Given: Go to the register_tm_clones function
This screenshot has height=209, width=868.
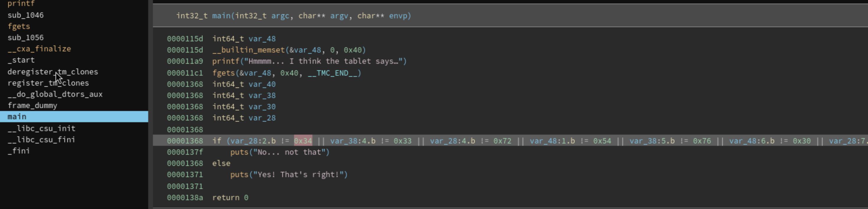Looking at the screenshot, I should [x=48, y=83].
